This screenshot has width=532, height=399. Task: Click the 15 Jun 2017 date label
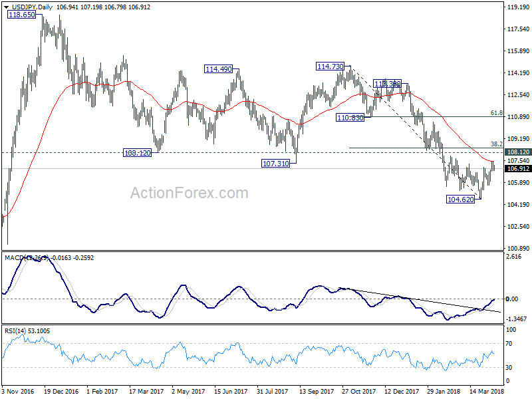click(231, 391)
